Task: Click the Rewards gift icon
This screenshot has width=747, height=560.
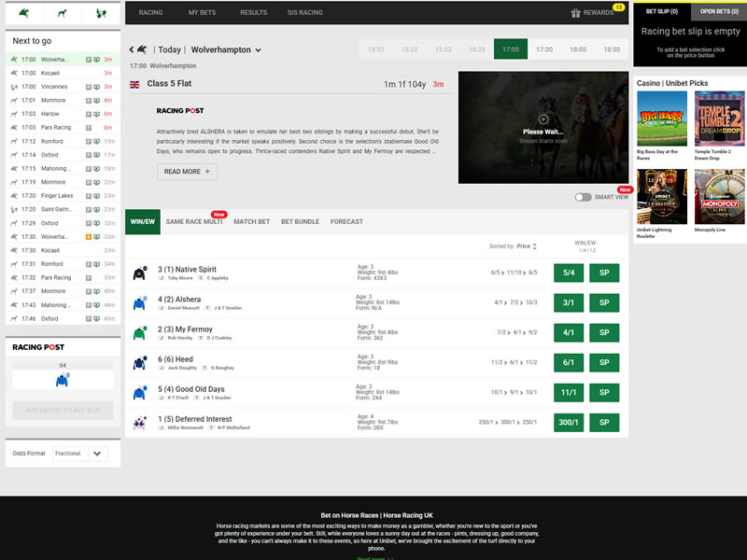Action: 576,13
